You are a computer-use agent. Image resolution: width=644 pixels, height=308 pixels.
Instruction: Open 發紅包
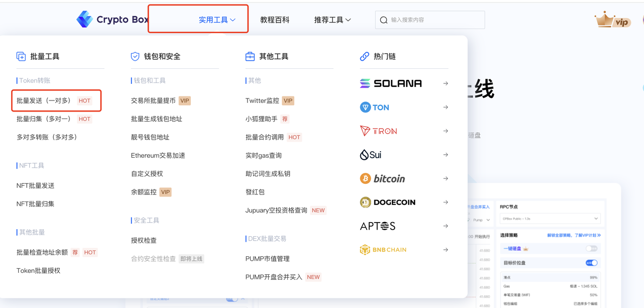[255, 192]
